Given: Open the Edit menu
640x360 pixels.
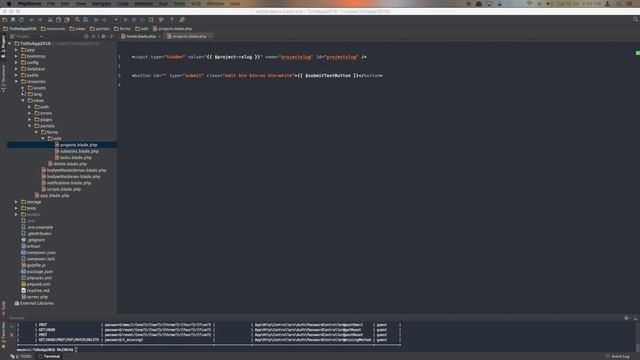Looking at the screenshot, I should point(65,4).
